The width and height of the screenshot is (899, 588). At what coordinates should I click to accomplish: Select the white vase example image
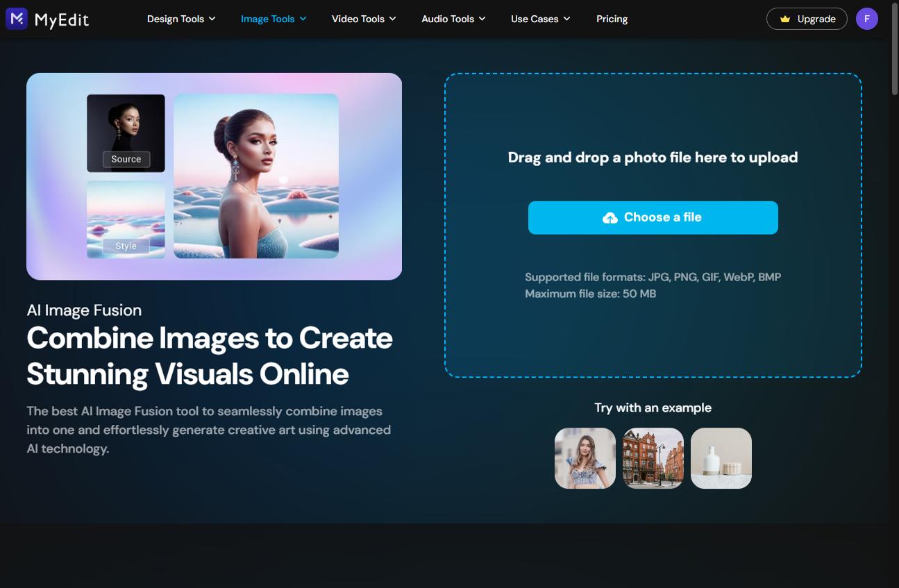721,457
